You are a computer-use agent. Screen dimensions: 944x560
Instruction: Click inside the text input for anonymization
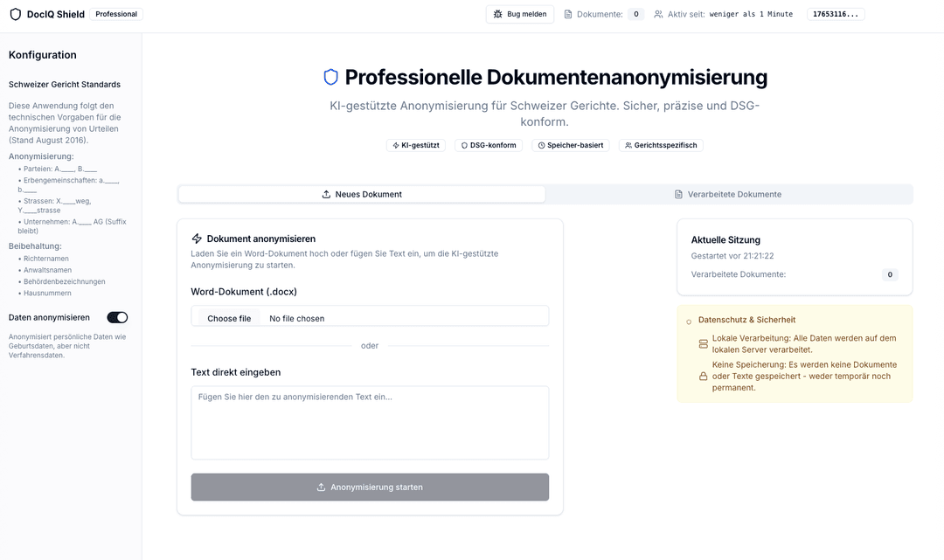tap(369, 421)
